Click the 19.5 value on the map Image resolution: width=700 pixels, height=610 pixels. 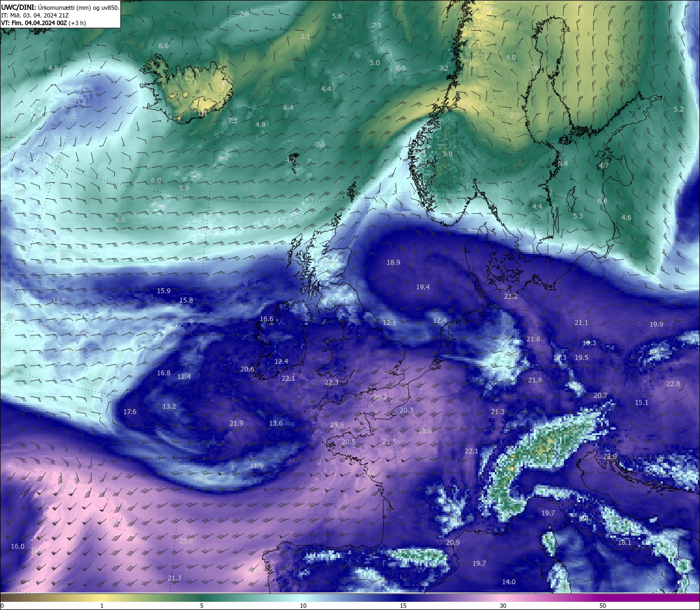(x=581, y=358)
